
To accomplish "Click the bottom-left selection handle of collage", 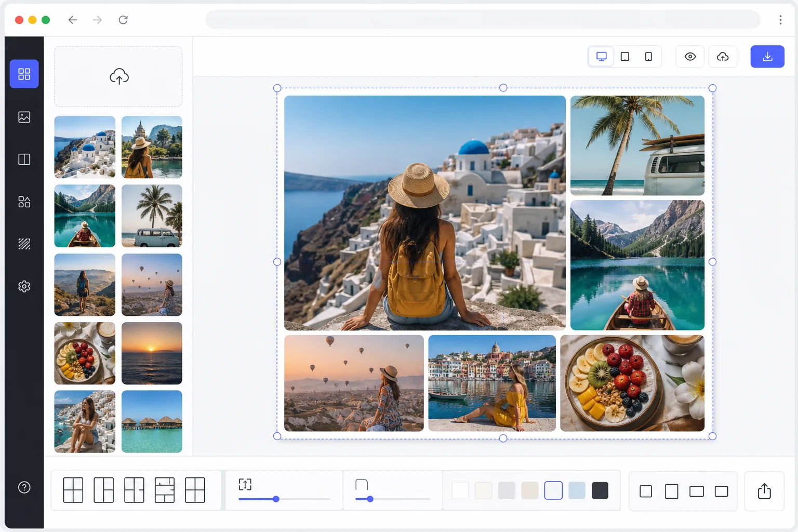I will [x=277, y=436].
